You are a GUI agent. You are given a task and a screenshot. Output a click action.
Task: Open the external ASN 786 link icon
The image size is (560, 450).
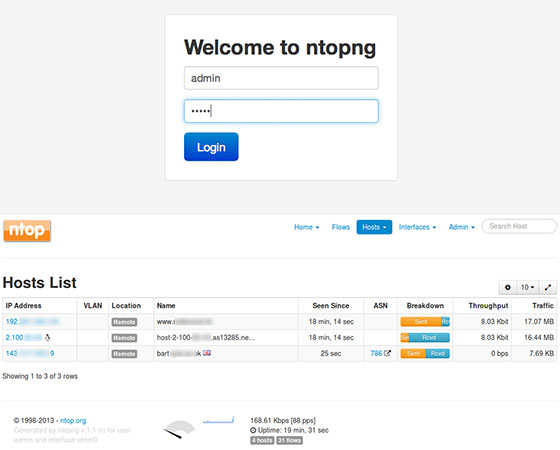(388, 353)
